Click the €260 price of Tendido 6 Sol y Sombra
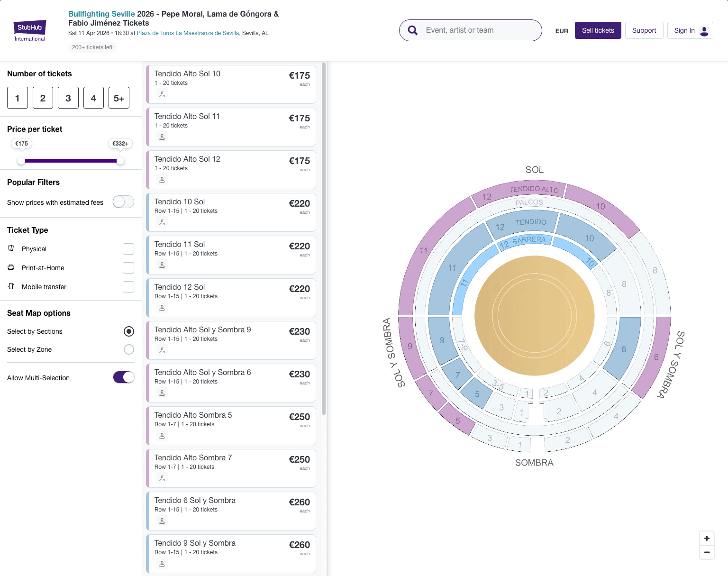Viewport: 728px width, 576px height. 300,502
